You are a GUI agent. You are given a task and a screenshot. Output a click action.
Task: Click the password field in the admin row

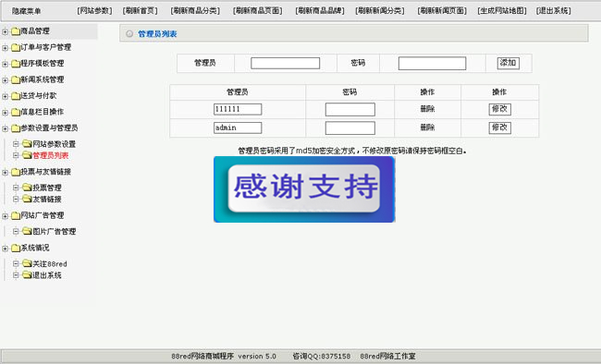click(350, 128)
